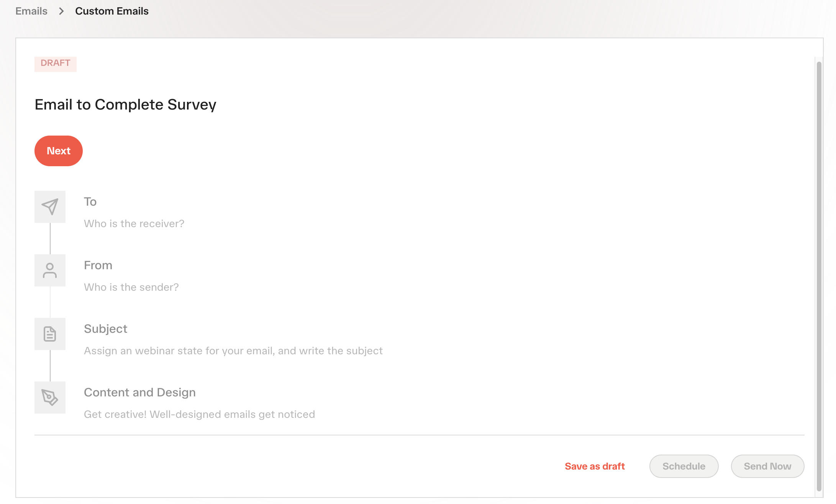836x504 pixels.
Task: Select 'Who is the receiver?' text
Action: pyautogui.click(x=134, y=224)
